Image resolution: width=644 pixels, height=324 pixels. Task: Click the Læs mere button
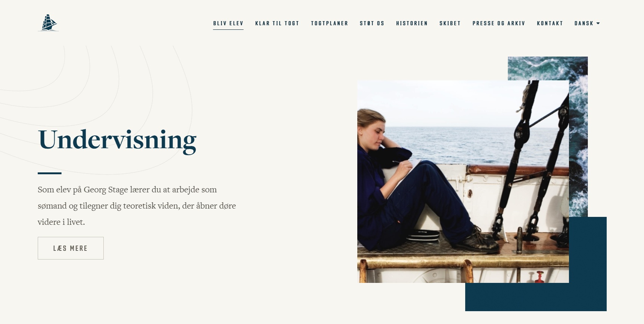click(x=71, y=248)
